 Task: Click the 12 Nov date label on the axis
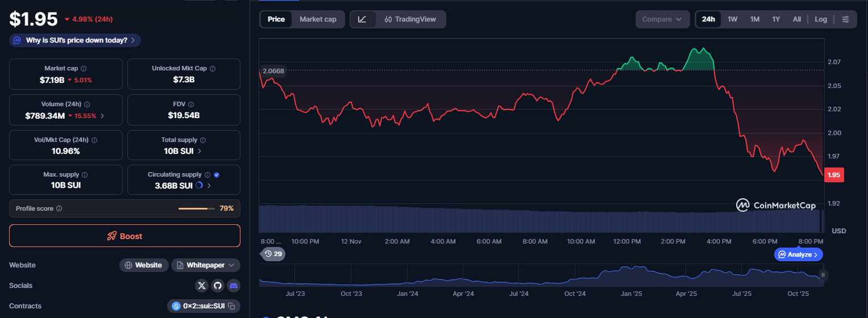pyautogui.click(x=351, y=241)
